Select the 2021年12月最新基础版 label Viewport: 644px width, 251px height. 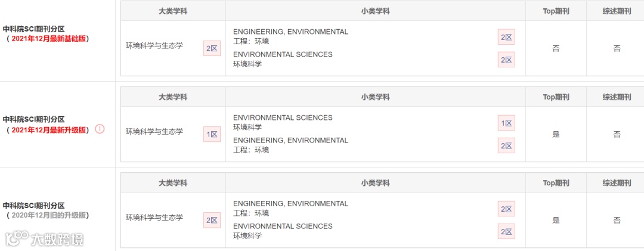click(x=49, y=39)
